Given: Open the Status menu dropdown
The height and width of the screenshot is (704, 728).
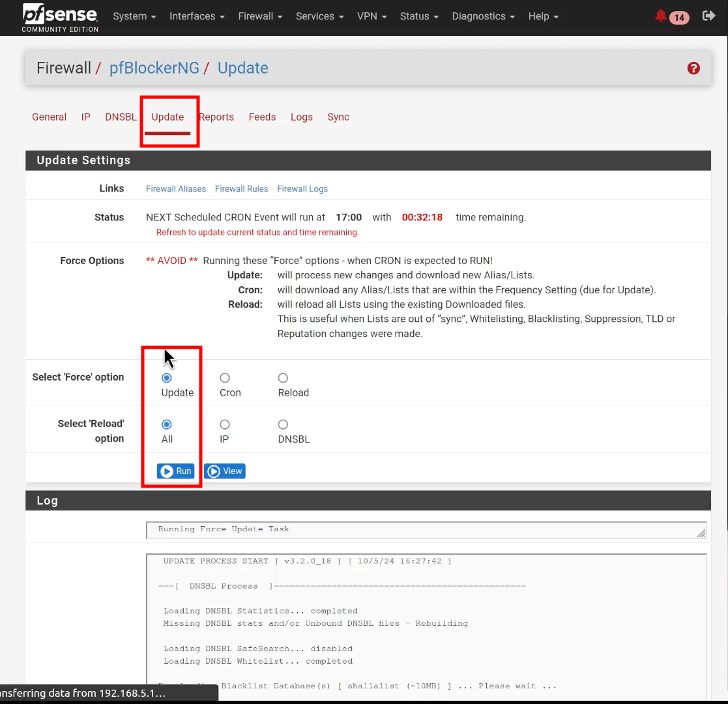Looking at the screenshot, I should 419,16.
